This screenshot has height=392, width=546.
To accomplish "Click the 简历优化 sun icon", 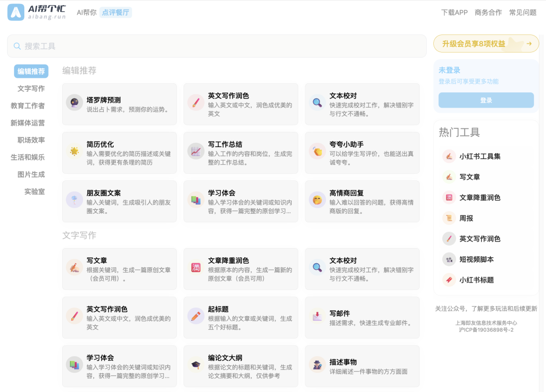I will point(74,152).
